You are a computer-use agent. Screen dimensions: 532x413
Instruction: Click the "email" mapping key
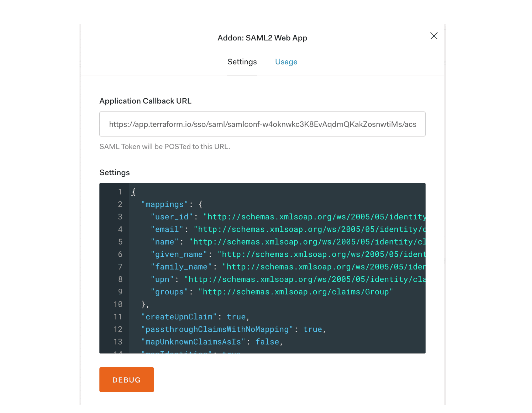coord(167,229)
